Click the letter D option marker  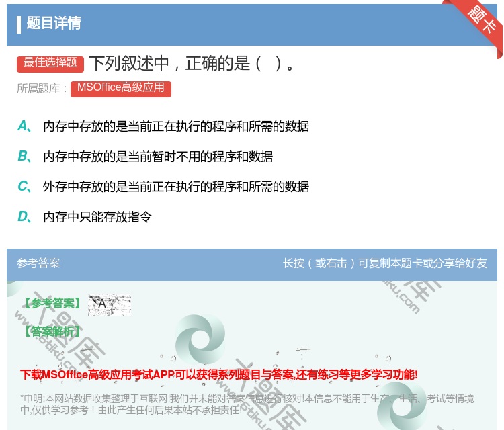click(24, 216)
